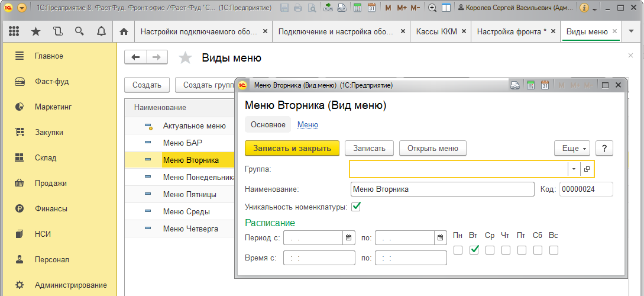Click the Наименование column header

pyautogui.click(x=180, y=108)
